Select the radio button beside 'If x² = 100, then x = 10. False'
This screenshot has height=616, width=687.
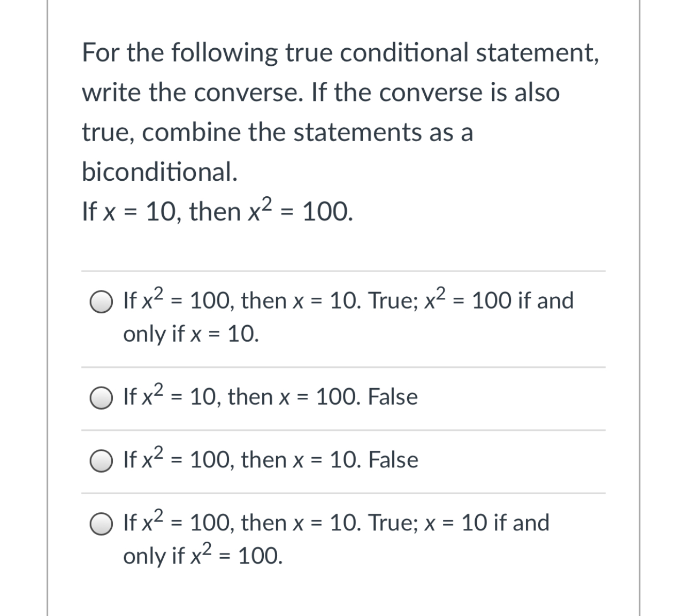(102, 460)
